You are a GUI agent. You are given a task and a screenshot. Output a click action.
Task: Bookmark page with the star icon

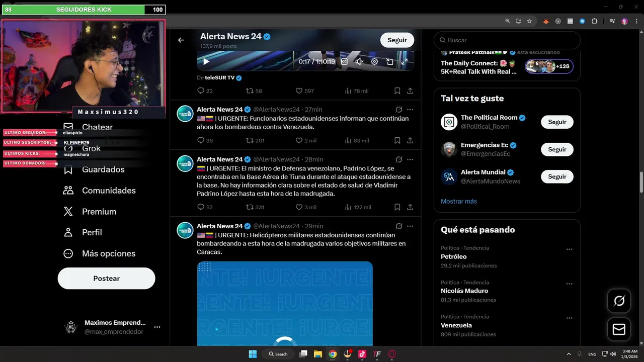(529, 21)
